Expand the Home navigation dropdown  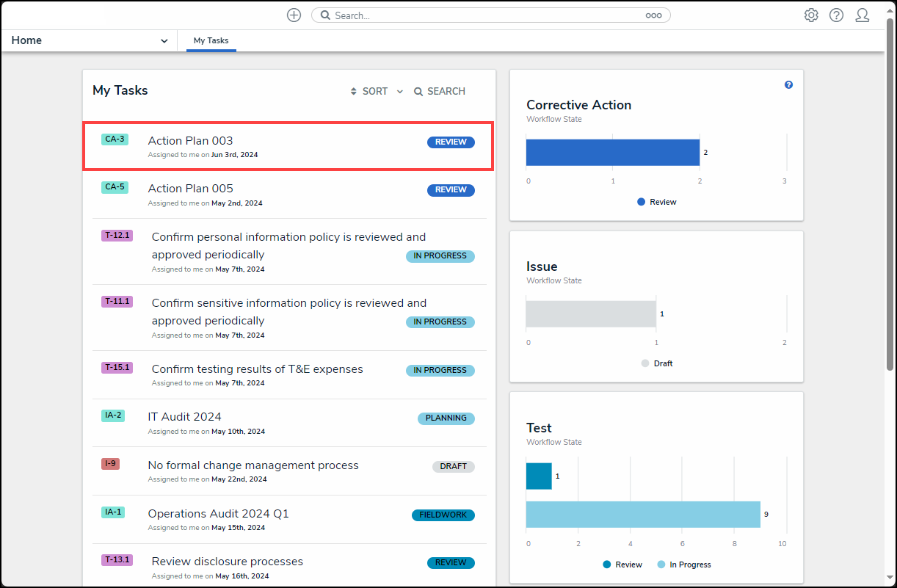coord(164,41)
